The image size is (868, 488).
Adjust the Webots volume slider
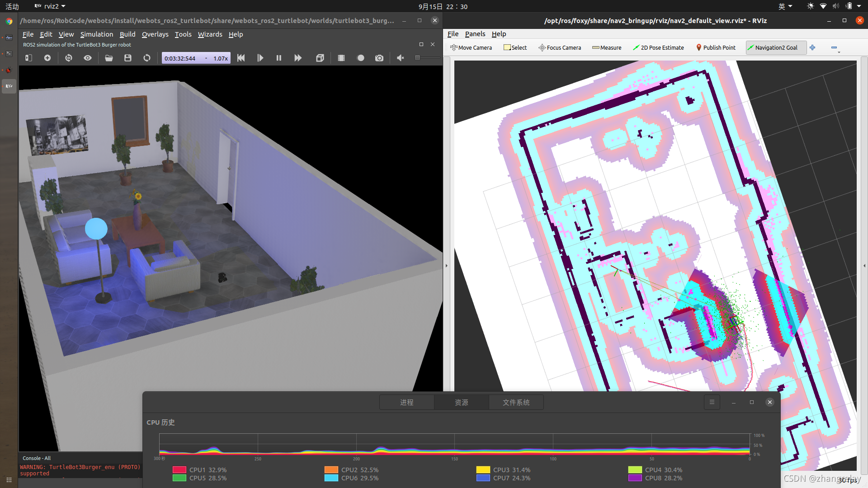(x=427, y=58)
